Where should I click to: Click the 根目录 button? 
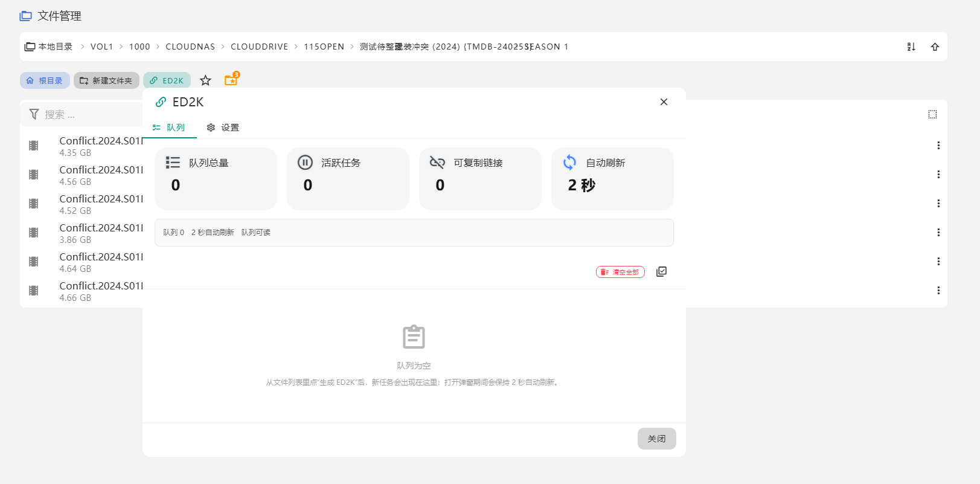[45, 80]
